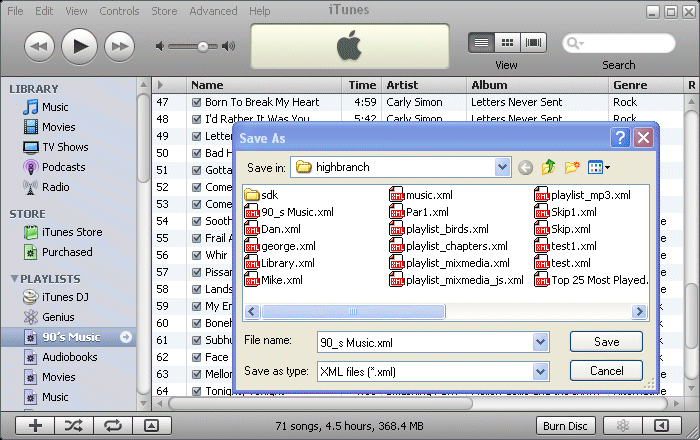Toggle repeat mode

pyautogui.click(x=113, y=426)
